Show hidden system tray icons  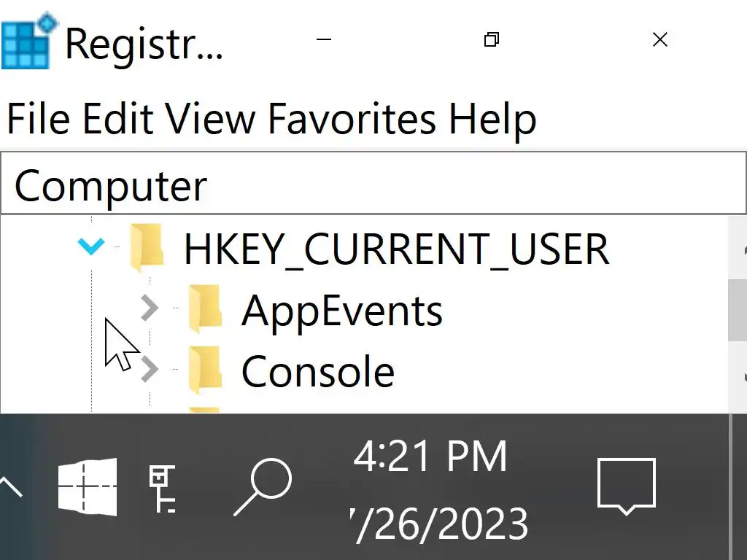click(10, 486)
